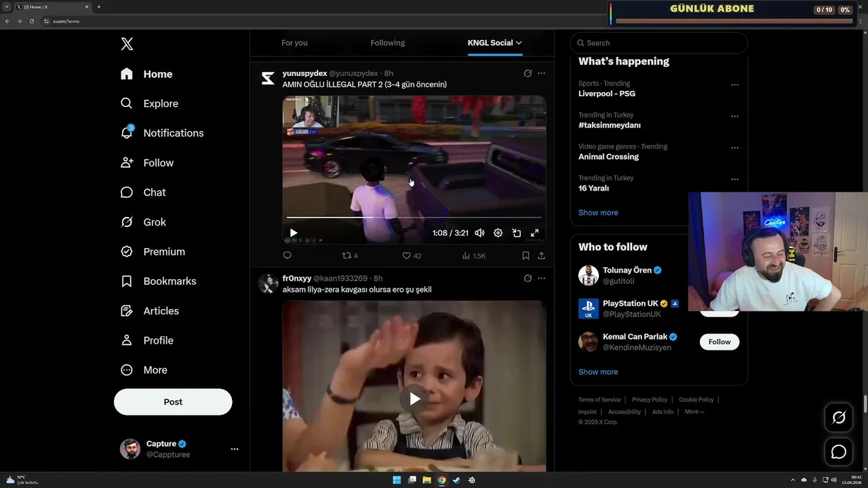Open Liverpool - PSG trend
The width and height of the screenshot is (868, 488).
click(x=607, y=94)
